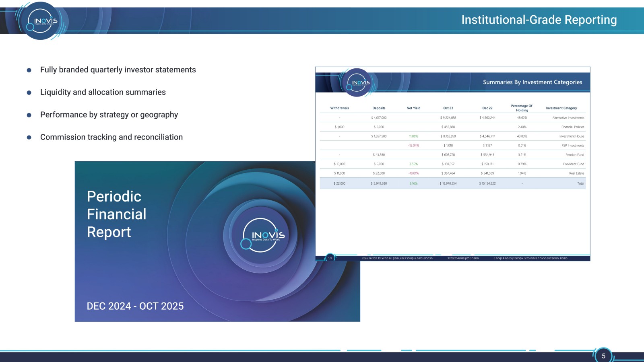Click the $ 150,171 Dec 22 value
The image size is (644, 362).
[487, 164]
